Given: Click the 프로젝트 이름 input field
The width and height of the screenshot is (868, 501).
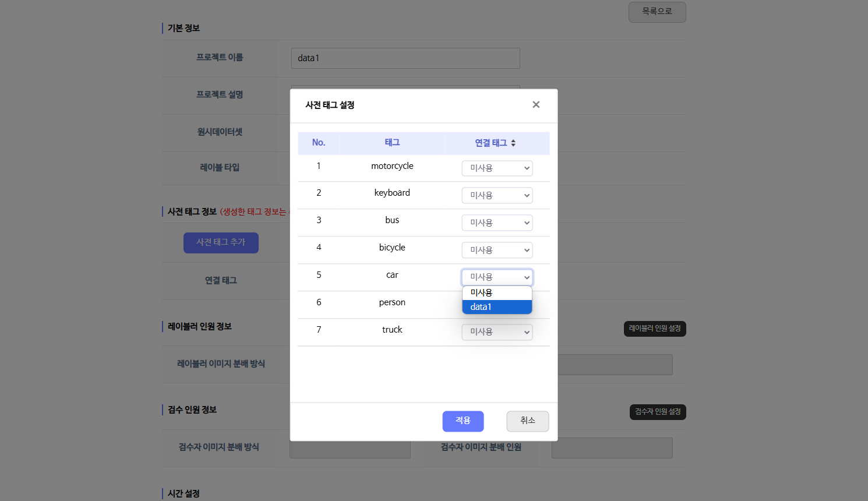Looking at the screenshot, I should [405, 58].
